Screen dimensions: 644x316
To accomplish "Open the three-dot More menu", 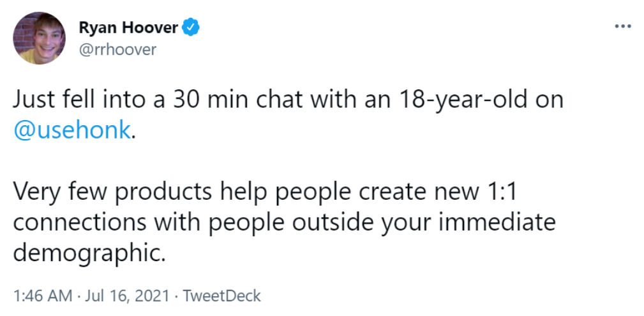I will pos(622,27).
